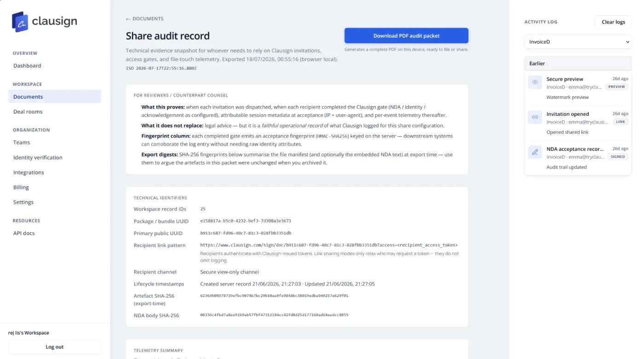644x359 pixels.
Task: Click the recipient link pattern URL
Action: [329, 245]
